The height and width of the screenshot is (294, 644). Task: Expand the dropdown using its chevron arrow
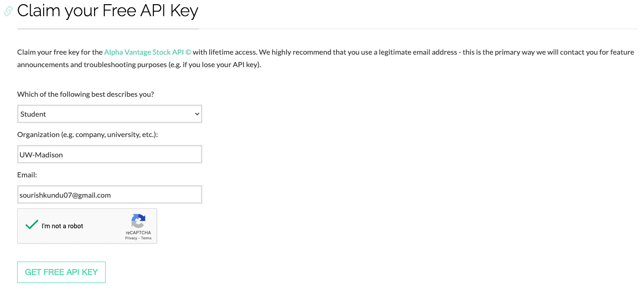pyautogui.click(x=197, y=114)
